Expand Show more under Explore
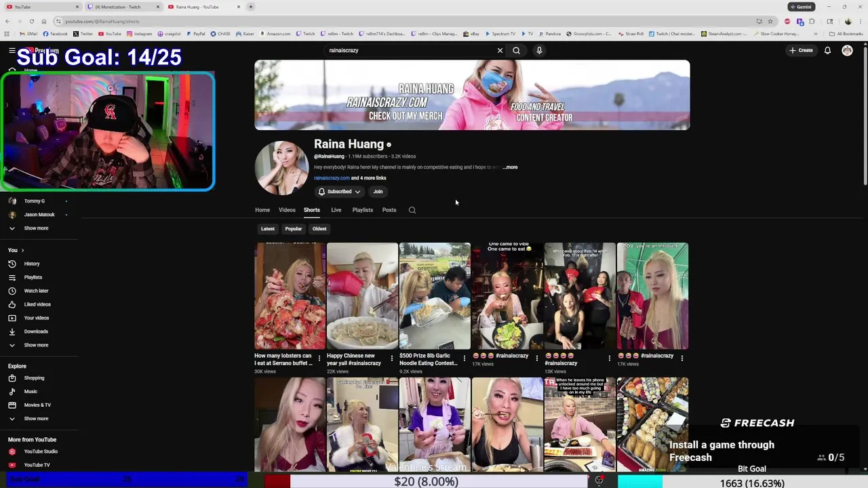 click(36, 418)
